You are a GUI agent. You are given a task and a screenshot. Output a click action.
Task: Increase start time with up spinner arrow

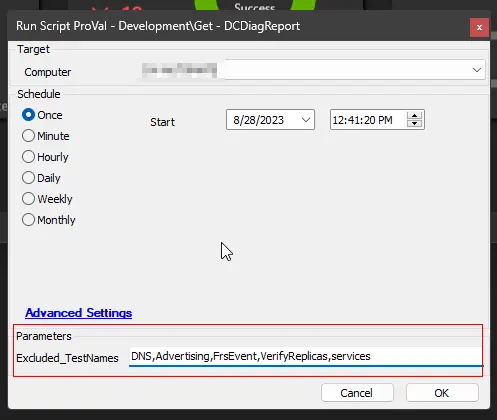414,116
